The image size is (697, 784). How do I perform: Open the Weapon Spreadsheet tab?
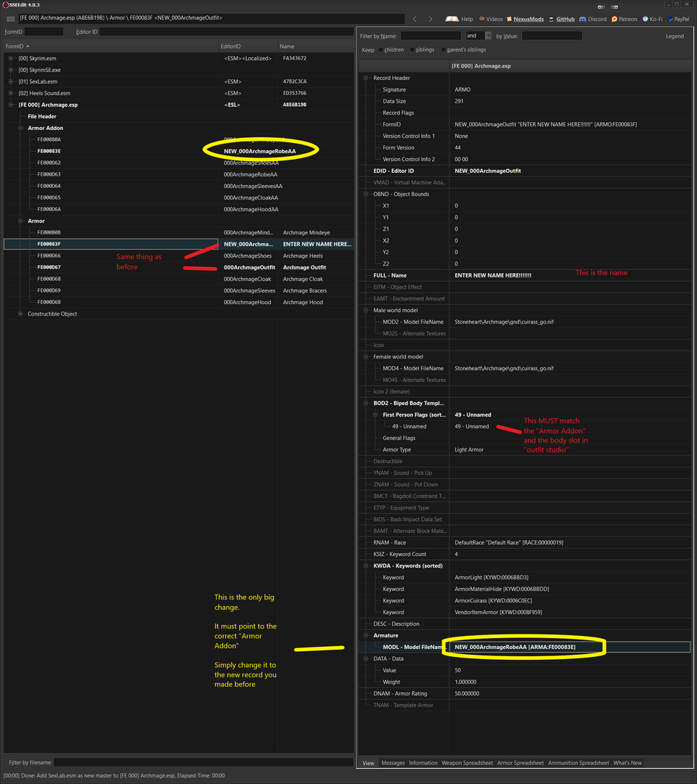click(467, 763)
